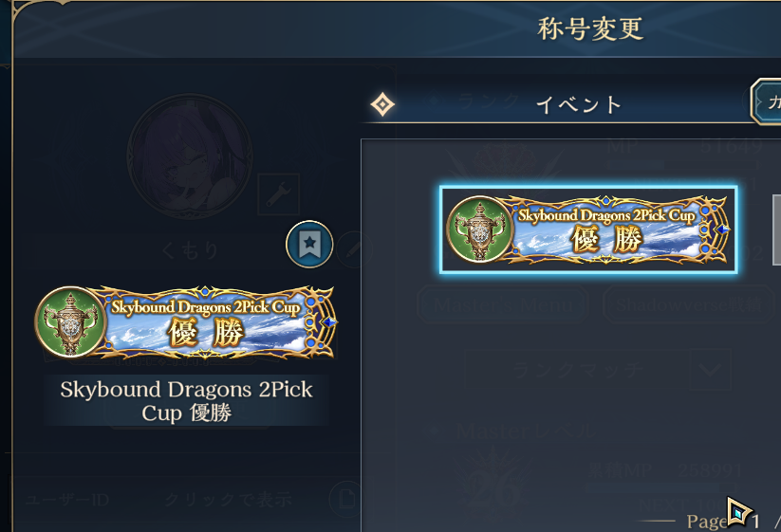Click the trophy emblem on the left preview
781x532 pixels.
coord(71,322)
